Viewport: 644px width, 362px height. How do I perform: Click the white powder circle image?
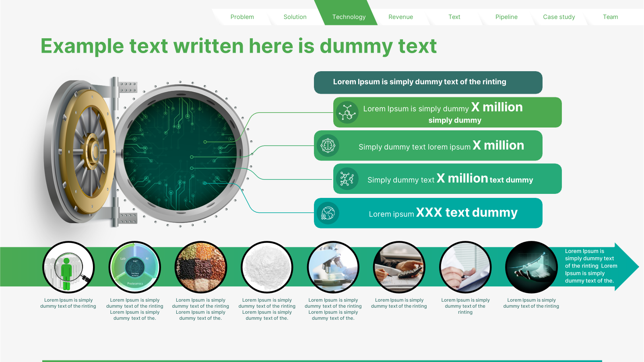pyautogui.click(x=267, y=267)
